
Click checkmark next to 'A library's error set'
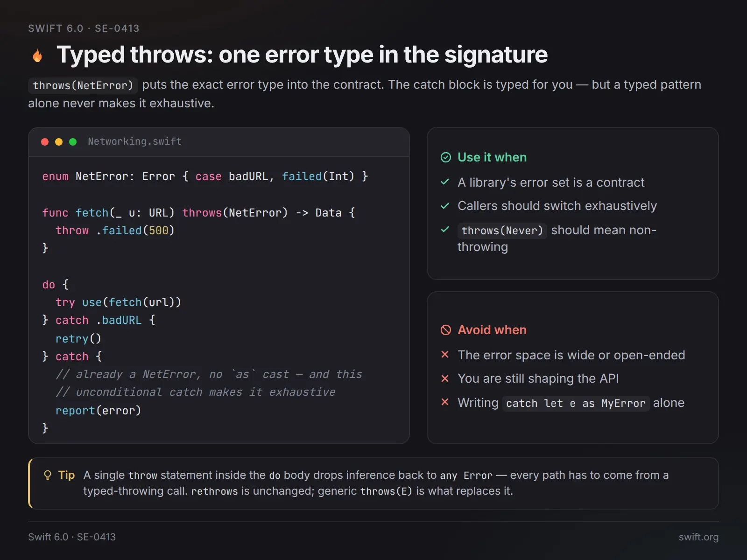(x=445, y=182)
